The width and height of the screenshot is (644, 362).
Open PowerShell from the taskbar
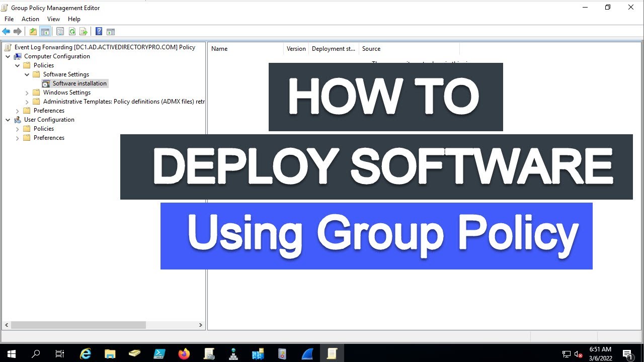tap(159, 354)
